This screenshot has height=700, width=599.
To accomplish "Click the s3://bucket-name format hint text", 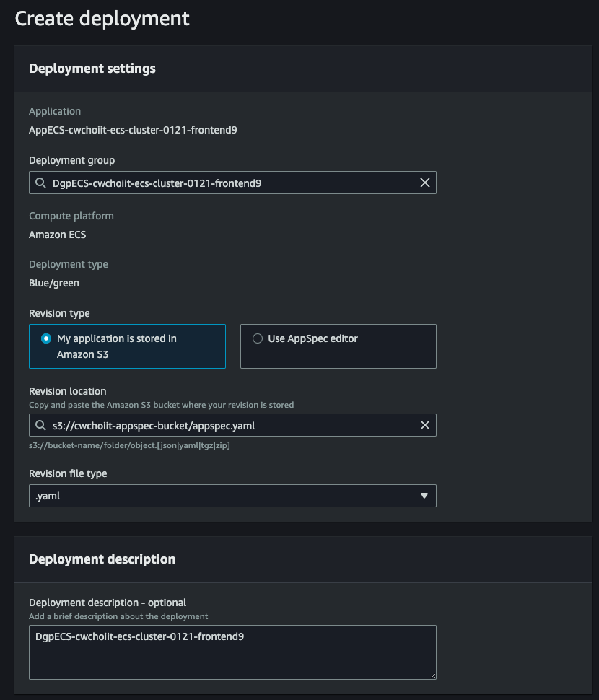I will [129, 445].
